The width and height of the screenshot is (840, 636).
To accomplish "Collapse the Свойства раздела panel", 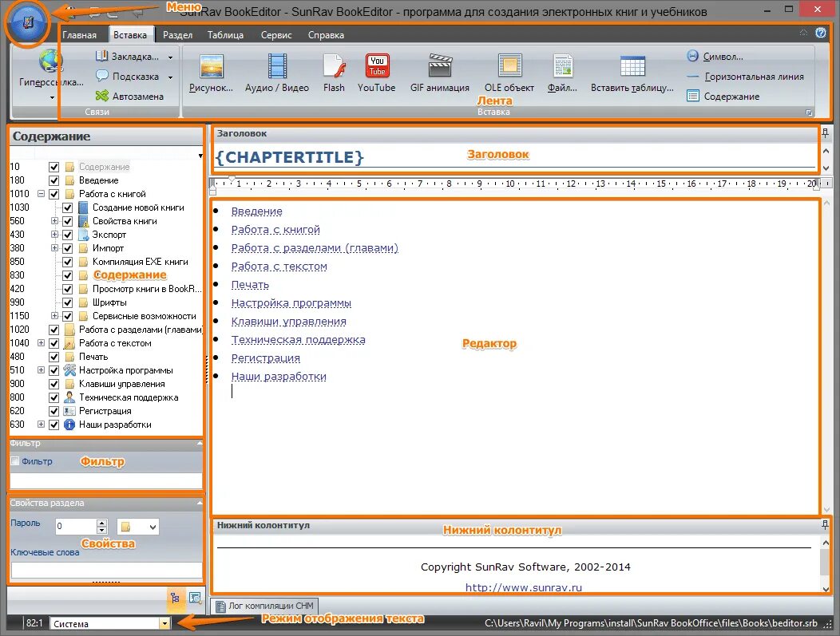I will point(200,503).
